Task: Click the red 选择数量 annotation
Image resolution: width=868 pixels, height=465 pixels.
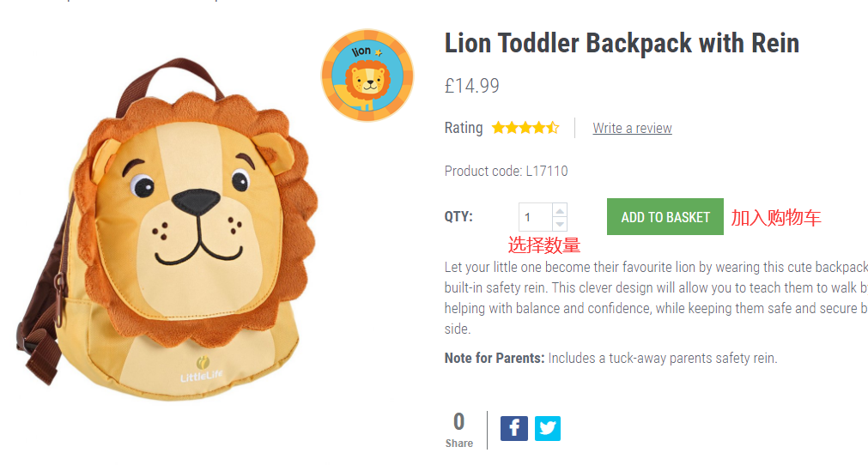Action: click(544, 245)
